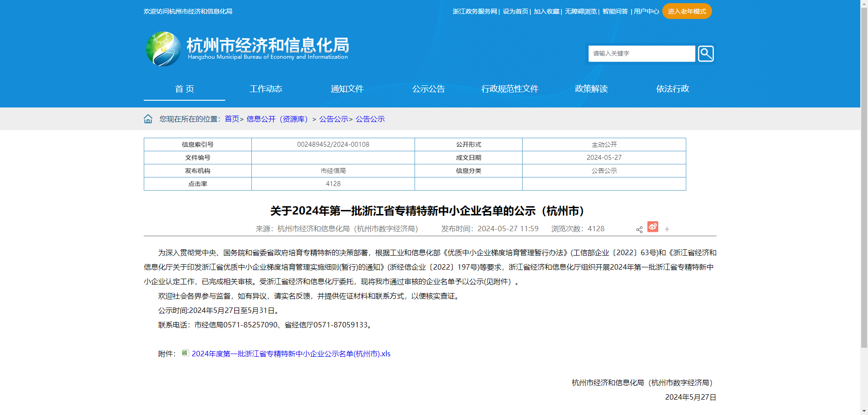Image resolution: width=868 pixels, height=415 pixels.
Task: Click the home icon in breadcrumb bar
Action: pyautogui.click(x=148, y=119)
